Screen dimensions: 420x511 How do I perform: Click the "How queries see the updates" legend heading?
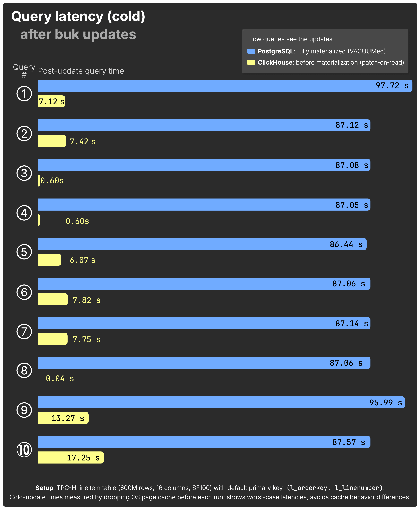click(290, 39)
